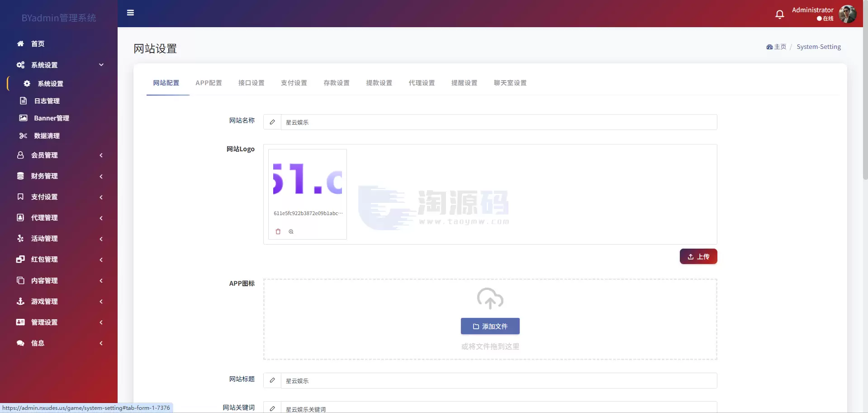Viewport: 868px width, 413px height.
Task: Expand 支付设置 sidebar arrow
Action: pos(101,197)
